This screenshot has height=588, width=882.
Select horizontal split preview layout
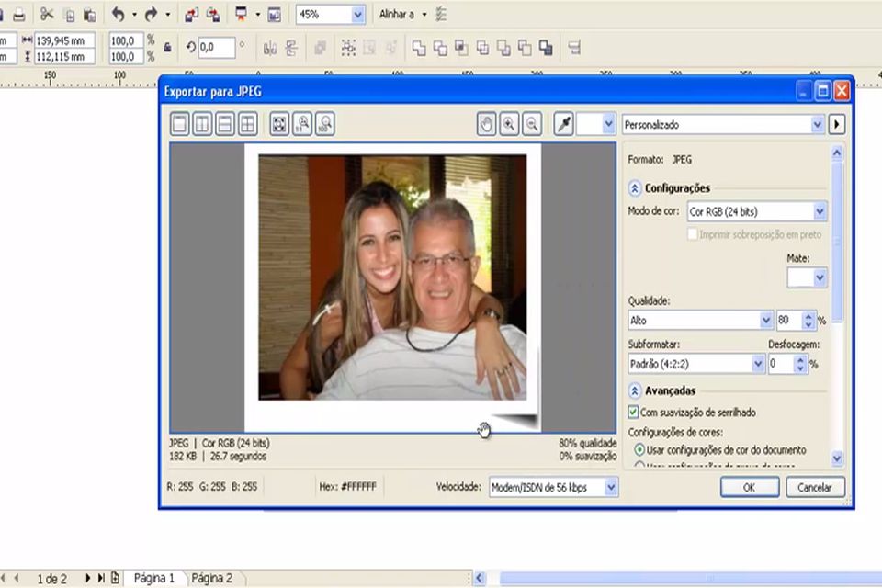[x=224, y=124]
